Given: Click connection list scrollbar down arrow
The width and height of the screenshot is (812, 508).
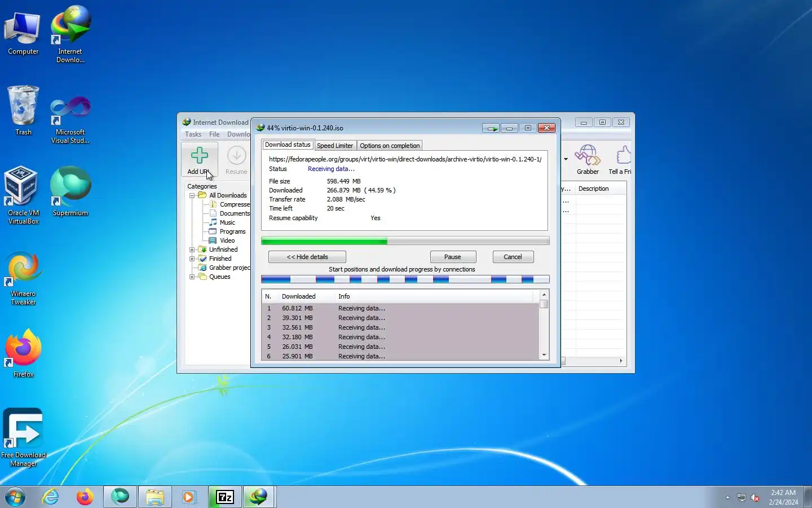Looking at the screenshot, I should (x=544, y=355).
